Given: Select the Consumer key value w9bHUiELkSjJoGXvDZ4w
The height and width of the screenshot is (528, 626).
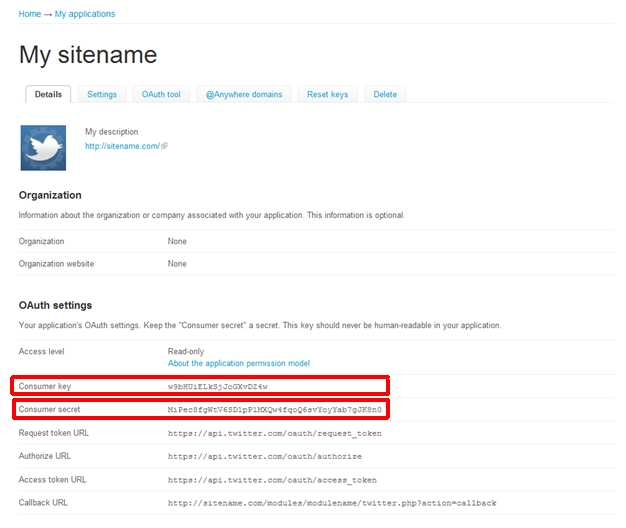Looking at the screenshot, I should point(218,386).
